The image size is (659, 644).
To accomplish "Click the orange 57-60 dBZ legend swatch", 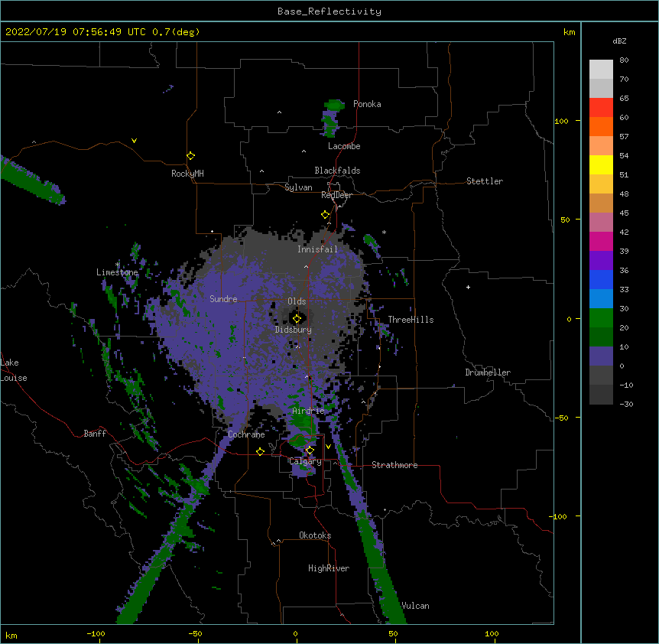I will click(601, 126).
